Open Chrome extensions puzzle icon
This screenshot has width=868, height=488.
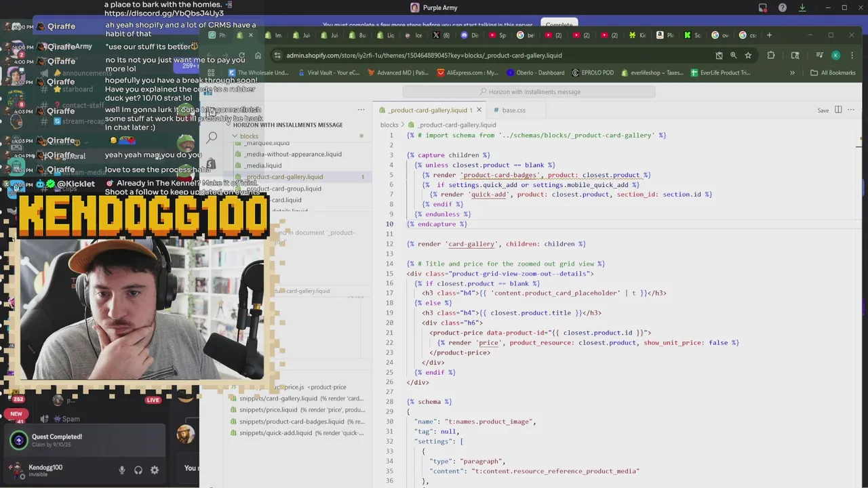[771, 56]
